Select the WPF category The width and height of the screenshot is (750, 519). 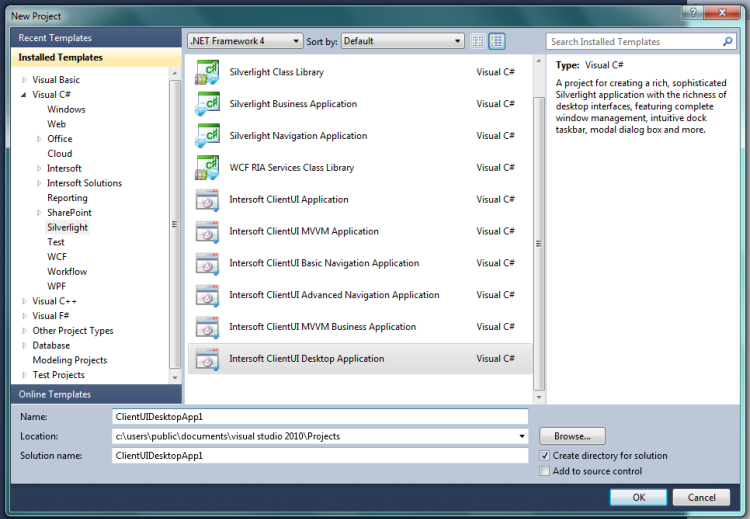[56, 287]
